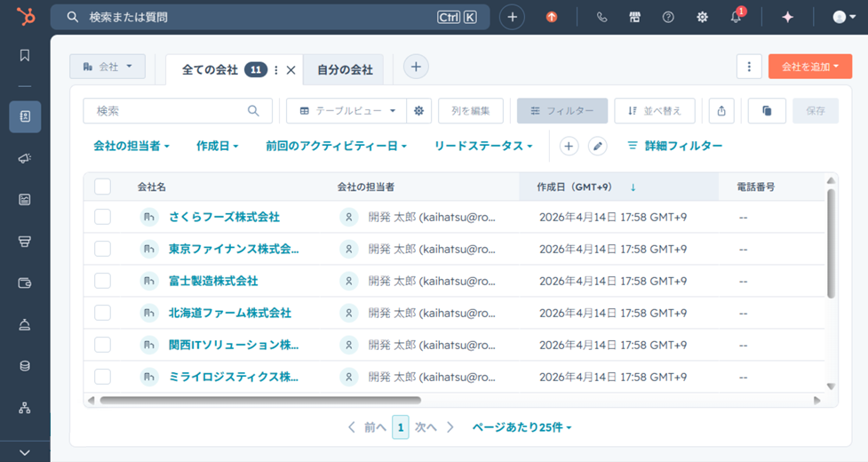Click the export icon next to sort
The image size is (868, 462).
pyautogui.click(x=721, y=111)
